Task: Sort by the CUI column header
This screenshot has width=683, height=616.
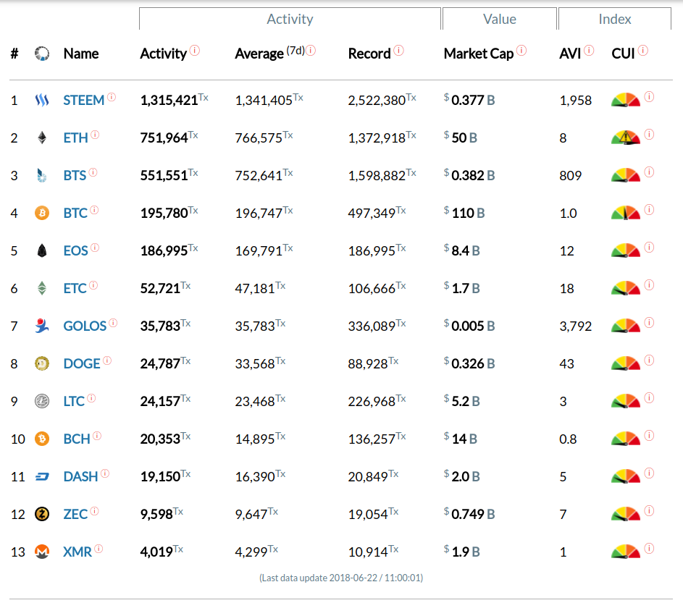Action: click(624, 54)
